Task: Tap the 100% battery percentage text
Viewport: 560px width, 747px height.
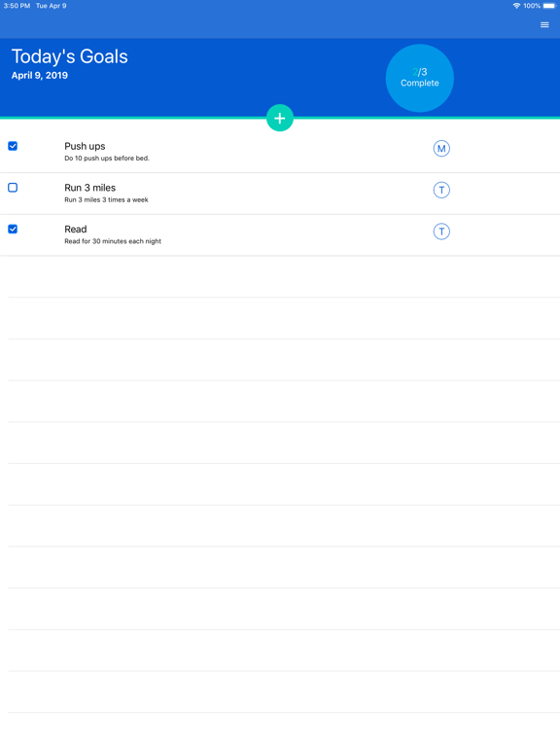Action: point(532,6)
